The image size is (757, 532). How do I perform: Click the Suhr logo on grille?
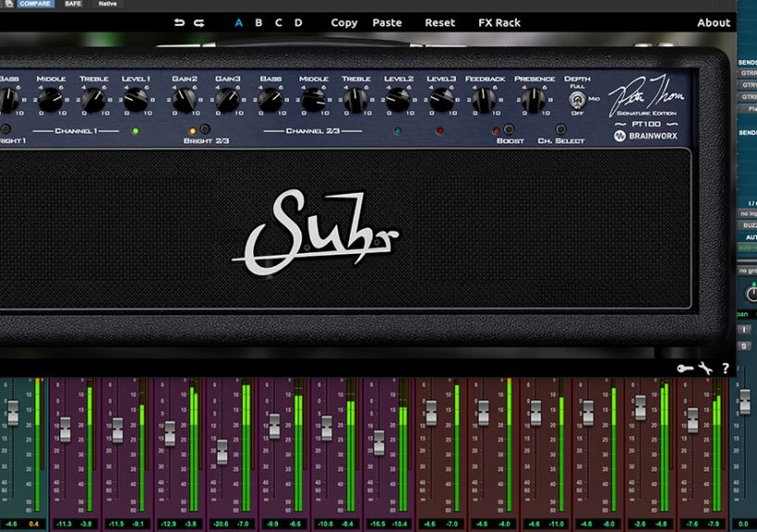[x=315, y=233]
